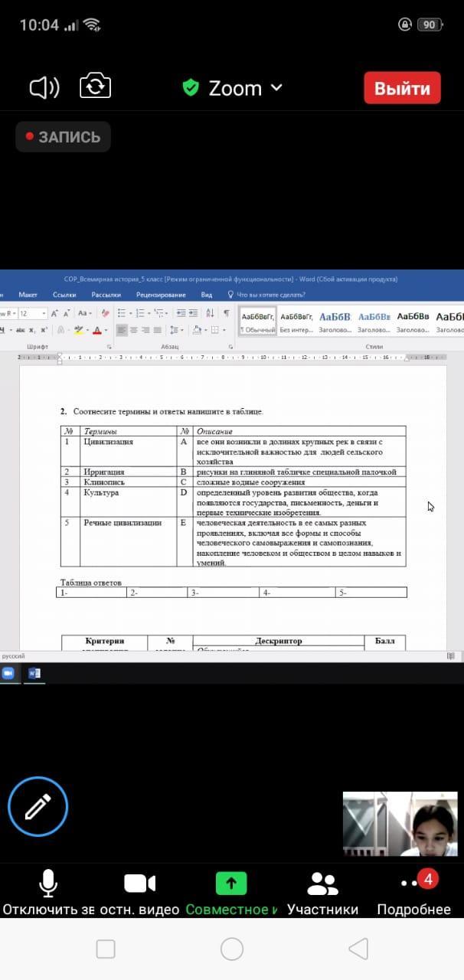464x980 pixels.
Task: Stop video with the camera button
Action: click(x=139, y=893)
